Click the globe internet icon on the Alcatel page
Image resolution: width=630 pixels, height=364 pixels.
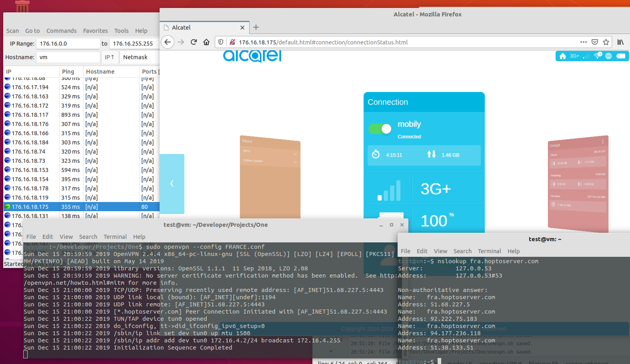(609, 56)
